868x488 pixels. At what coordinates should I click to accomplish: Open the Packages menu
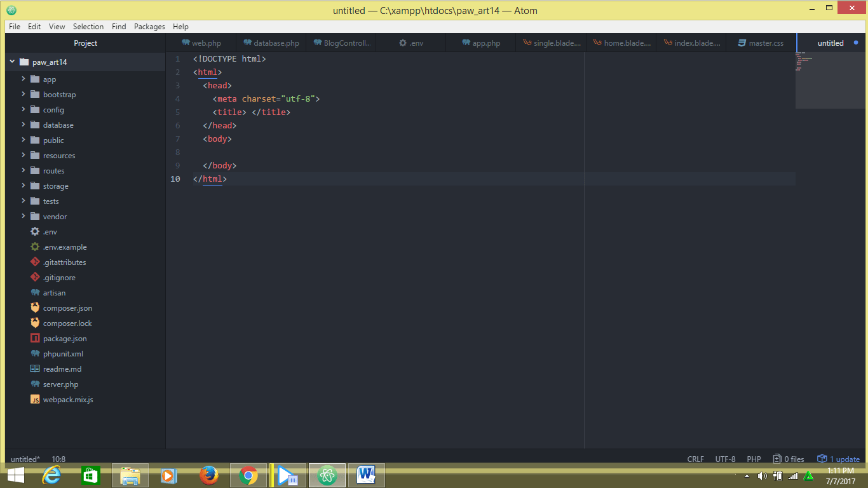(x=149, y=26)
